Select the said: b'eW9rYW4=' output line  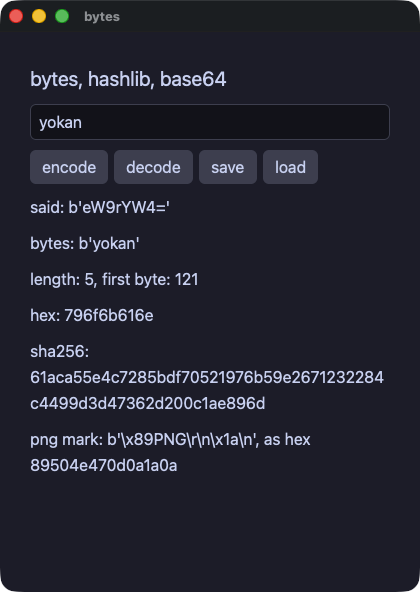click(x=100, y=207)
